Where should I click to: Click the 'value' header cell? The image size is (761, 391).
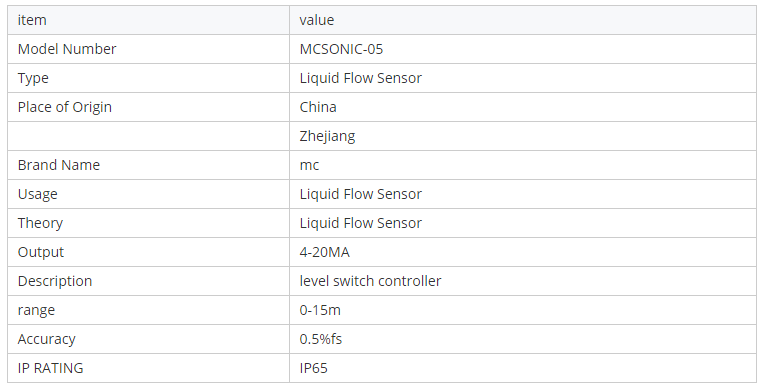(x=523, y=20)
